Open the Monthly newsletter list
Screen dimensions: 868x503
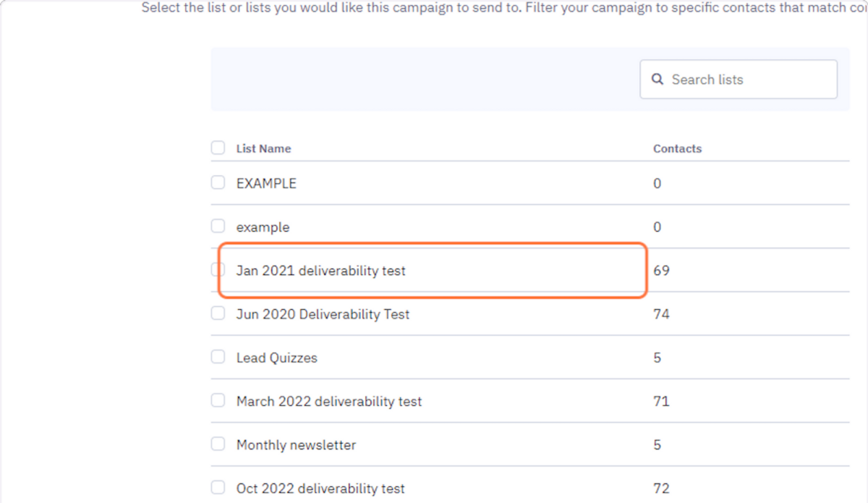[x=295, y=444]
